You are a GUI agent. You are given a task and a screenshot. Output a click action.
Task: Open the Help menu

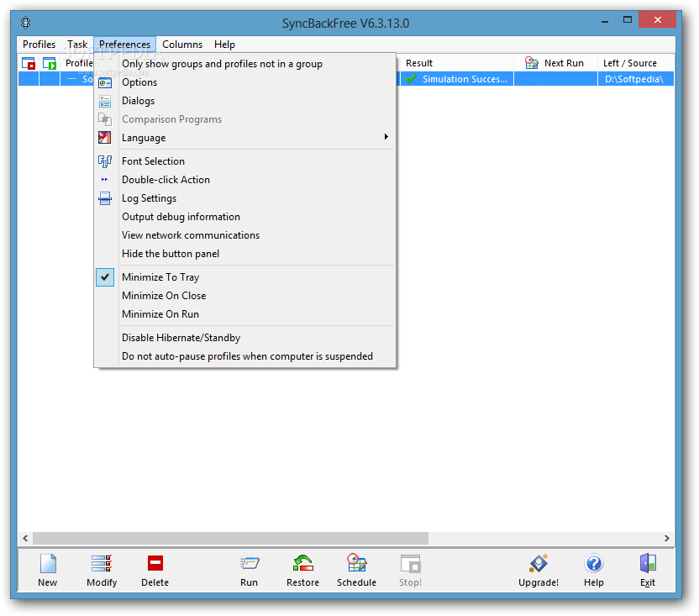click(x=224, y=45)
